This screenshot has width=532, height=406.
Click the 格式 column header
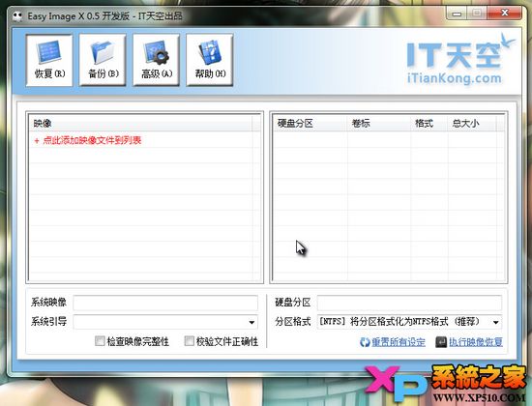pos(429,124)
